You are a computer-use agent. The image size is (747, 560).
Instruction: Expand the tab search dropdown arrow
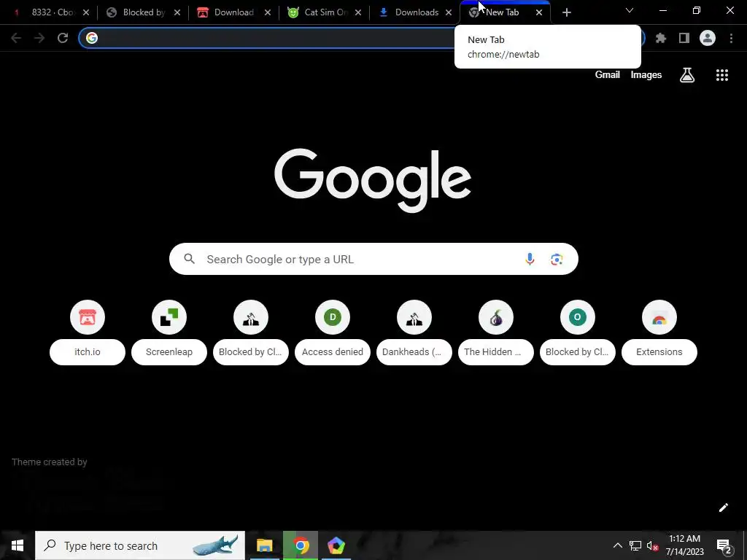pos(630,10)
